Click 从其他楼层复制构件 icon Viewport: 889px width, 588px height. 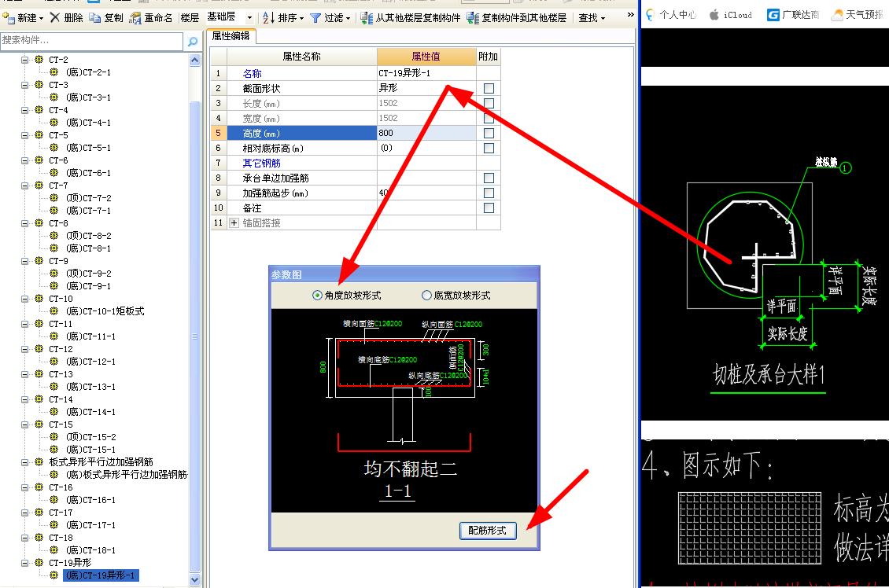tap(367, 17)
